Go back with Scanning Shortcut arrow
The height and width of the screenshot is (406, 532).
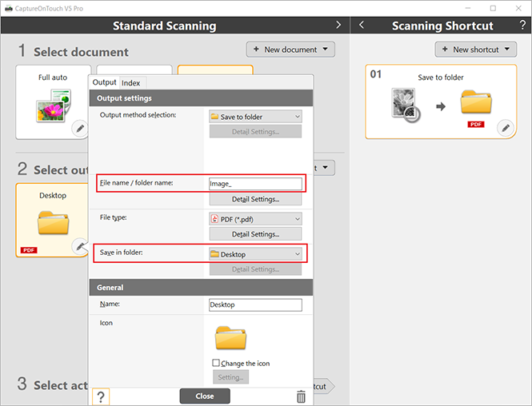362,25
